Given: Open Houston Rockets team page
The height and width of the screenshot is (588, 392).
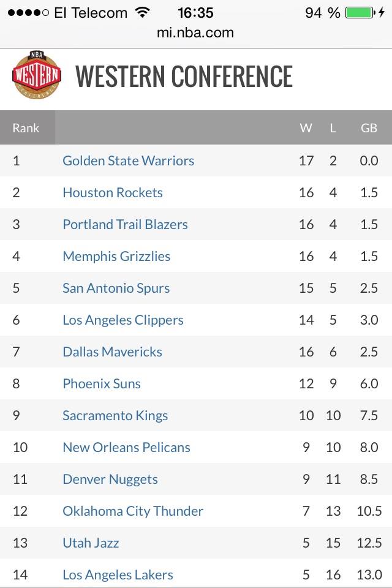Looking at the screenshot, I should pyautogui.click(x=113, y=192).
